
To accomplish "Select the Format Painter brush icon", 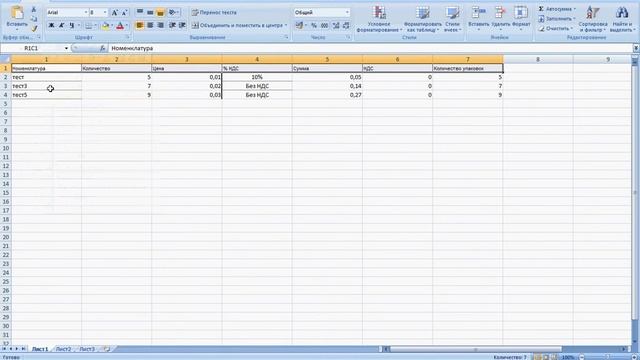I will coord(34,28).
